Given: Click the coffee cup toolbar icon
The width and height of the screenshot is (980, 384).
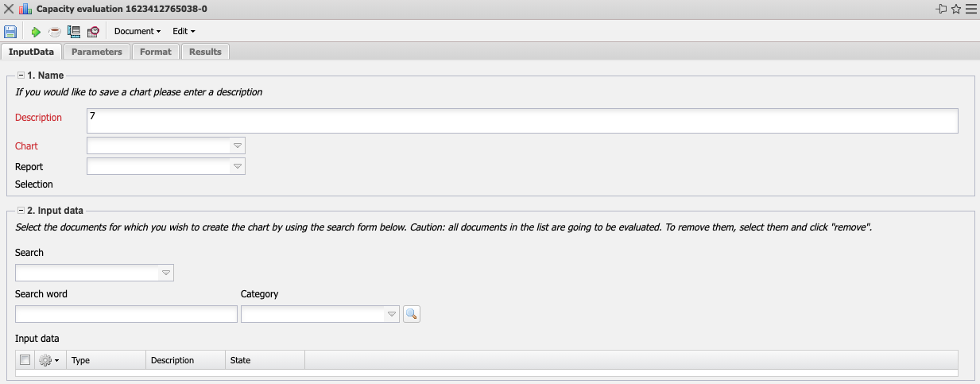Looking at the screenshot, I should tap(55, 32).
